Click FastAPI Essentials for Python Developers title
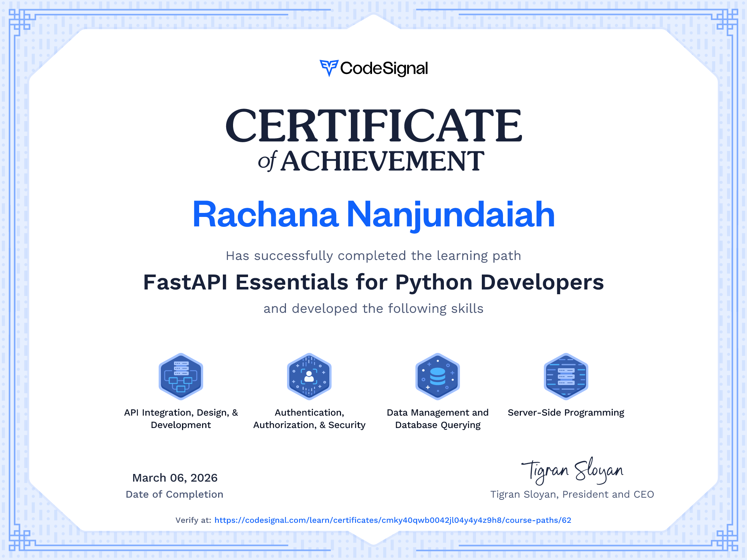This screenshot has height=560, width=747. coord(373,283)
